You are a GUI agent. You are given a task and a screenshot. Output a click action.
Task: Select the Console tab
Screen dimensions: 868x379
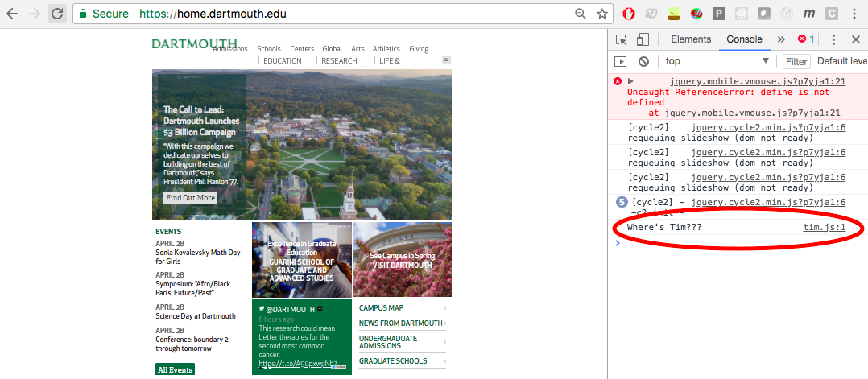pyautogui.click(x=744, y=39)
